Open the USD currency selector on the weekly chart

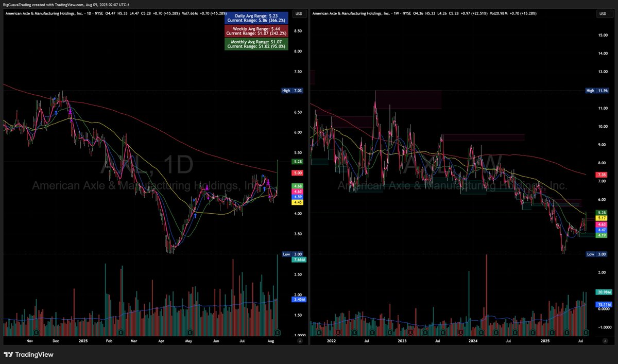point(603,14)
